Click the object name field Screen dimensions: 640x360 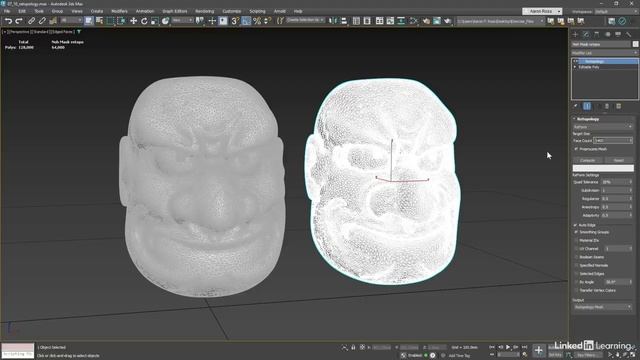click(601, 44)
